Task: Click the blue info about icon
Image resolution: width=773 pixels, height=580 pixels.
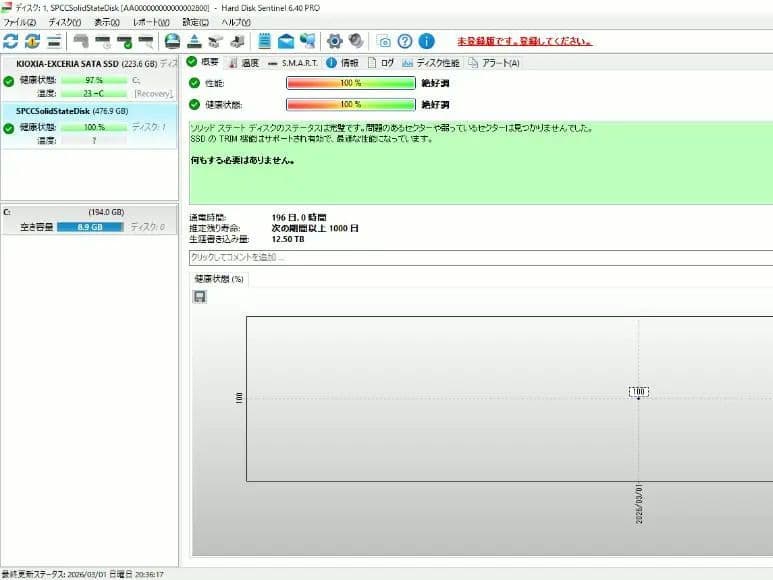Action: (x=426, y=41)
